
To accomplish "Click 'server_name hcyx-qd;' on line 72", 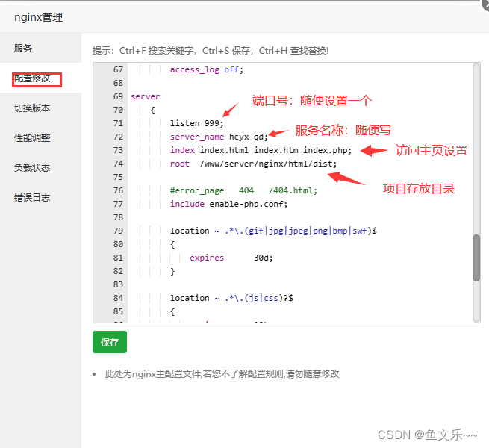I will [219, 137].
